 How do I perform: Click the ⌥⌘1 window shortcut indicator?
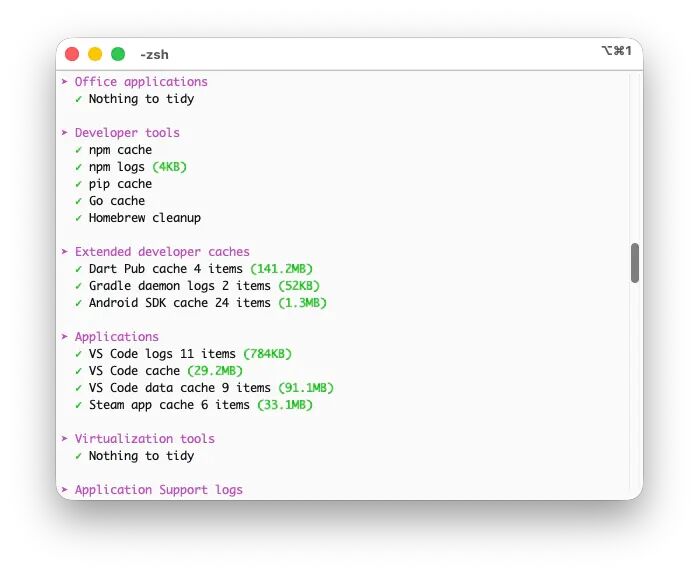[617, 51]
